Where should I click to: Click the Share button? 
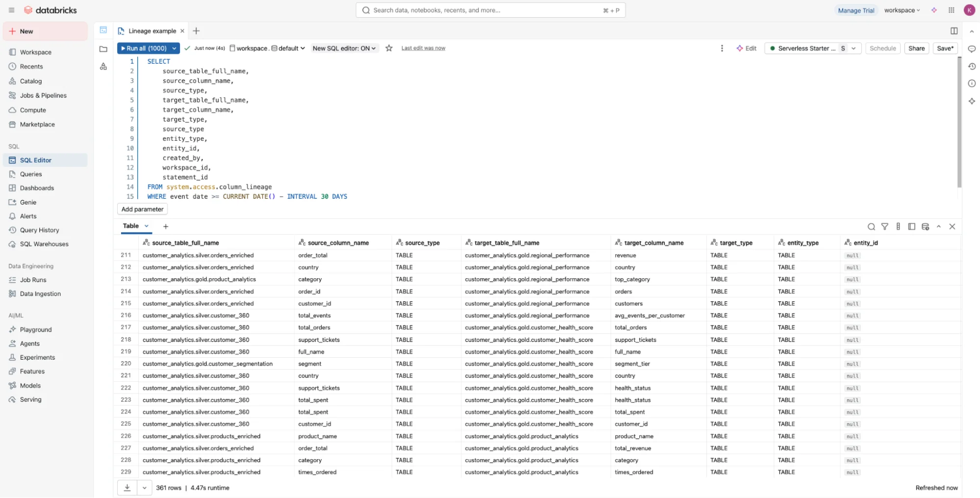tap(916, 48)
